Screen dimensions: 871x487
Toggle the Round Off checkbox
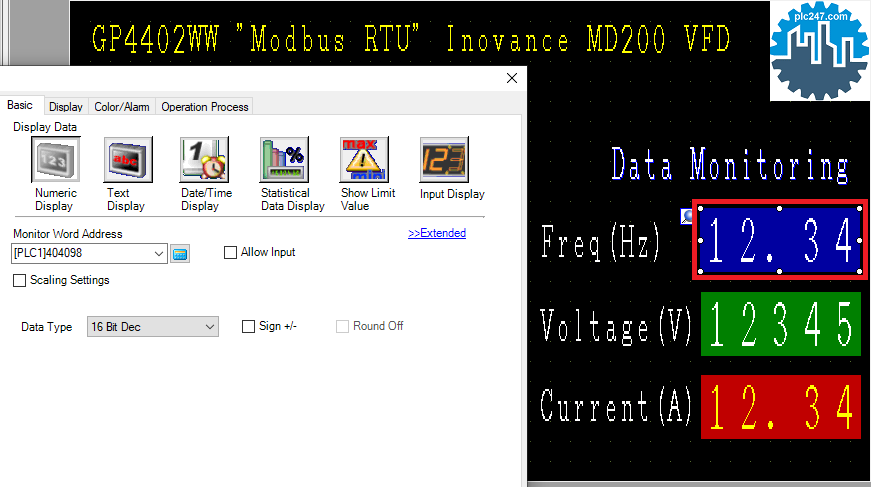click(x=342, y=326)
